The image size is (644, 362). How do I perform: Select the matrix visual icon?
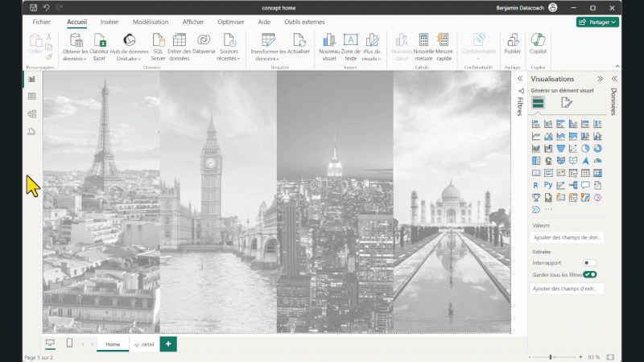tap(597, 173)
